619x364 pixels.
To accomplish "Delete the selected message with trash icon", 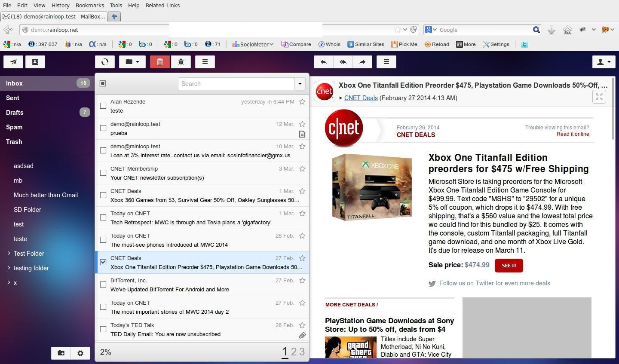I will (160, 62).
